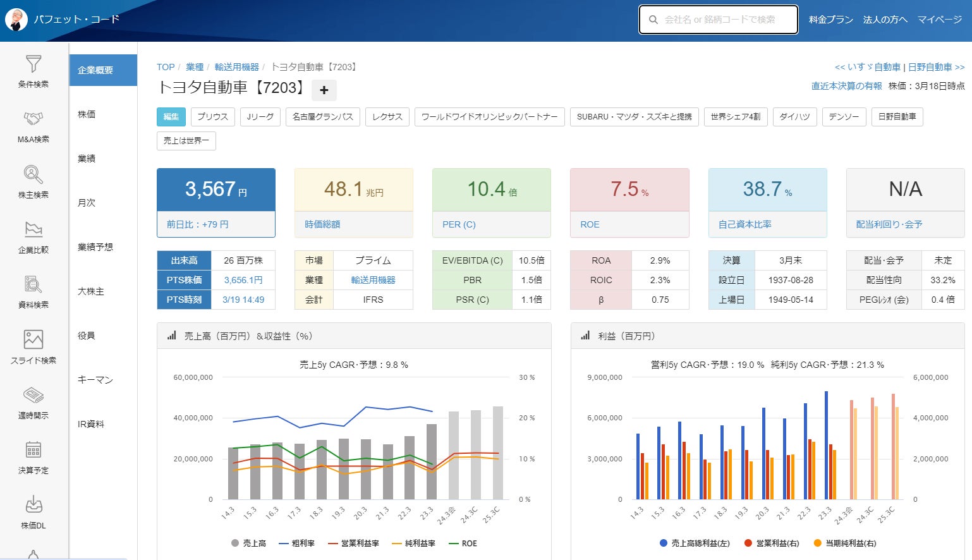Open the スライド検索 image icon
This screenshot has width=972, height=560.
(x=33, y=340)
